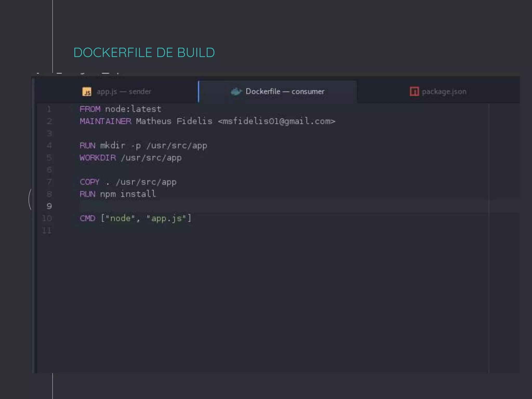Click the COPY keyword on line 7
Viewport: 532px width, 399px height.
pos(90,182)
